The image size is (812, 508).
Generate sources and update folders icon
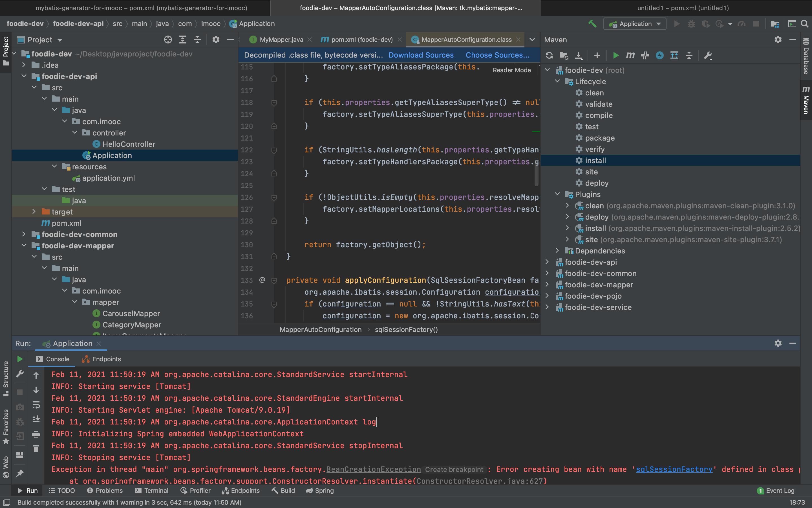click(x=564, y=55)
